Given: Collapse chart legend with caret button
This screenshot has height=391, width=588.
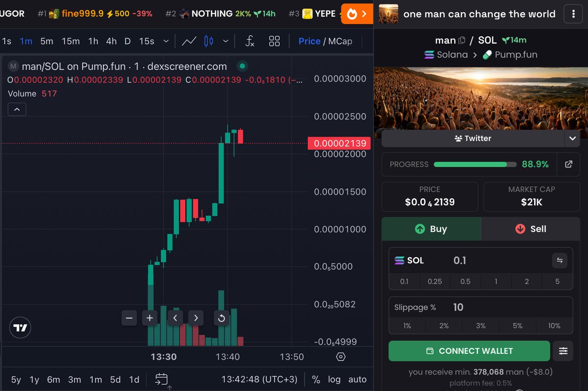Looking at the screenshot, I should [17, 109].
